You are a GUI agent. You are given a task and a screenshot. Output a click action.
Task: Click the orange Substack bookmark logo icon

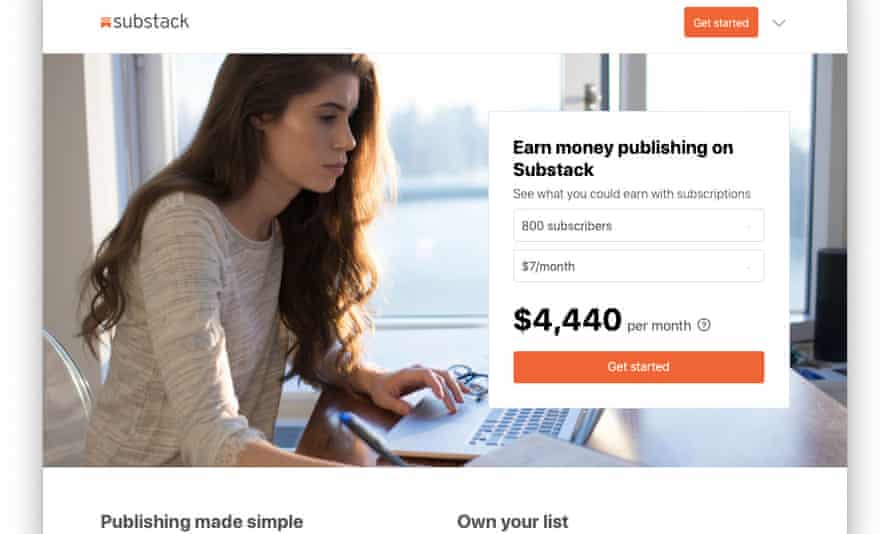click(x=105, y=22)
